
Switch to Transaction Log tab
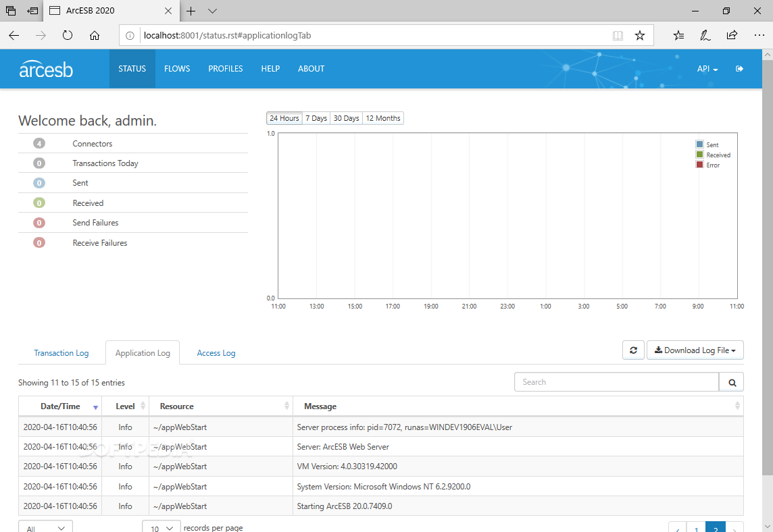(61, 352)
